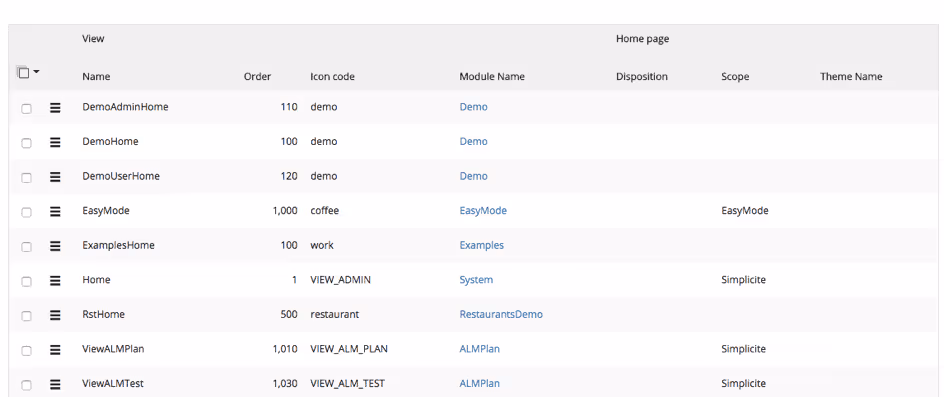This screenshot has width=944, height=397.
Task: Open the Examples module link
Action: pyautogui.click(x=482, y=245)
